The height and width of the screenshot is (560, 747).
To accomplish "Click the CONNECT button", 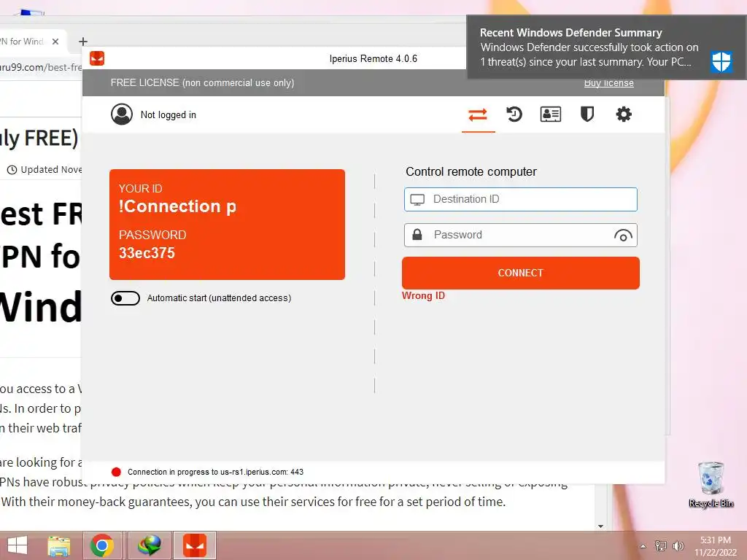I will tap(521, 273).
